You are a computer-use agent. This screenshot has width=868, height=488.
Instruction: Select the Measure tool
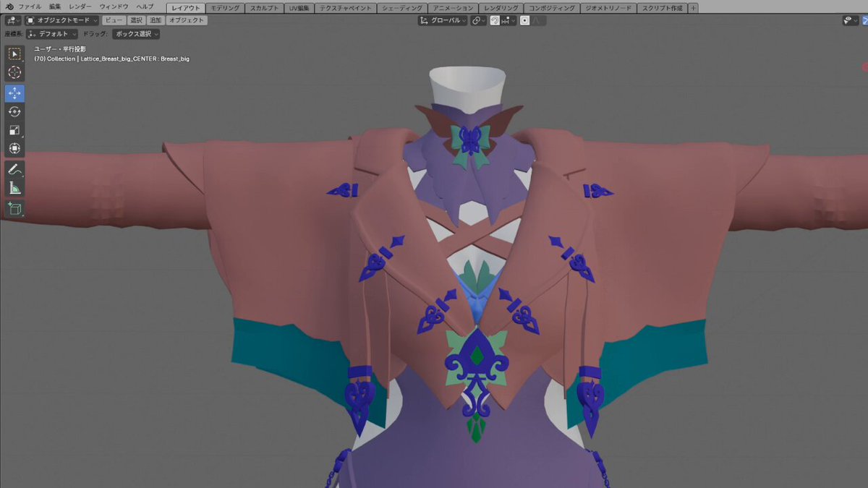point(14,188)
